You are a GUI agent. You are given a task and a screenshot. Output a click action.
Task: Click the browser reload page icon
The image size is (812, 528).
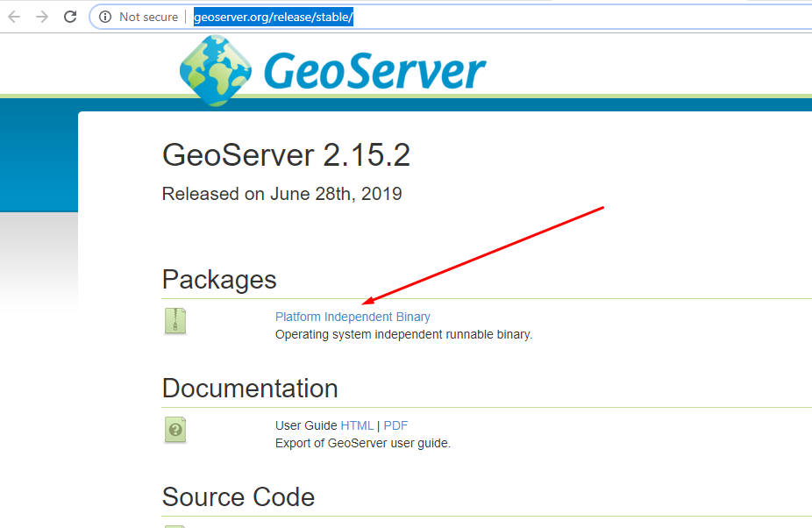pyautogui.click(x=70, y=15)
